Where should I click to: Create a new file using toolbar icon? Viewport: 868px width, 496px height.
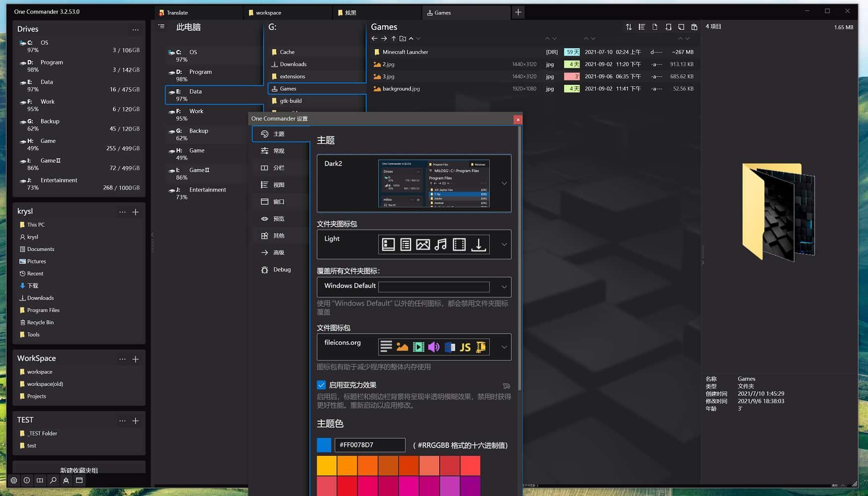(x=655, y=27)
